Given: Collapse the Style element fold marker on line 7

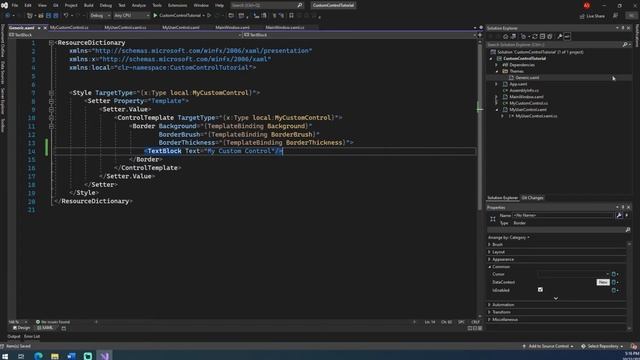Looking at the screenshot, I should [x=51, y=93].
